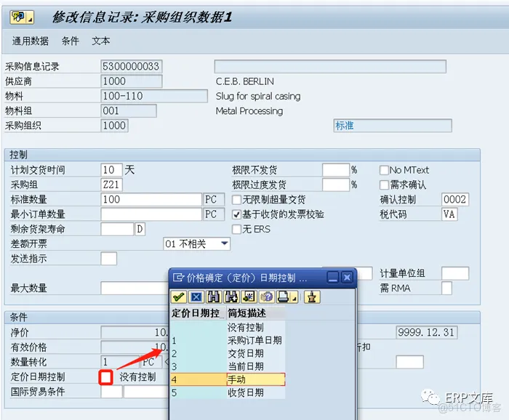Click the binoculars find icon in popup
The image size is (509, 420).
click(x=214, y=296)
